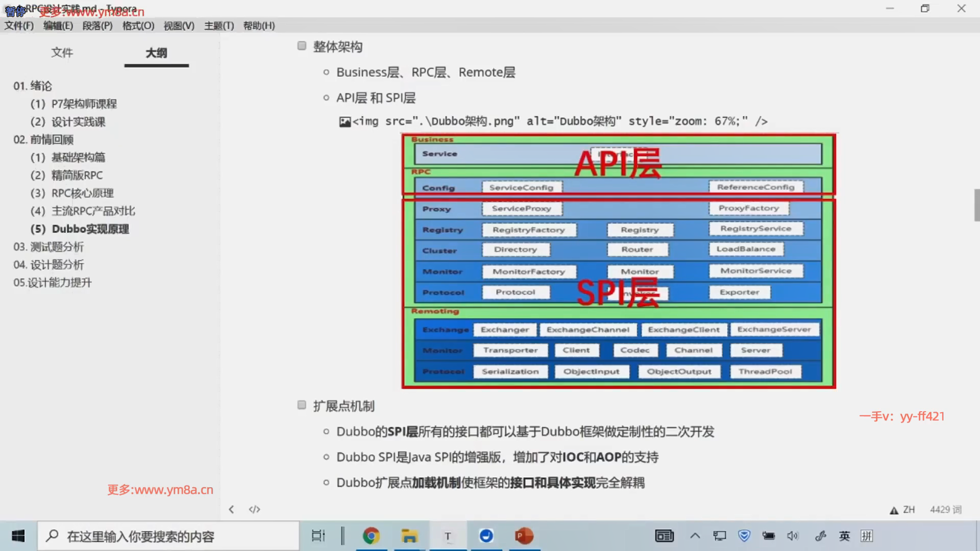980x551 pixels.
Task: Check the 扩展点机制 task checkbox
Action: click(x=302, y=405)
